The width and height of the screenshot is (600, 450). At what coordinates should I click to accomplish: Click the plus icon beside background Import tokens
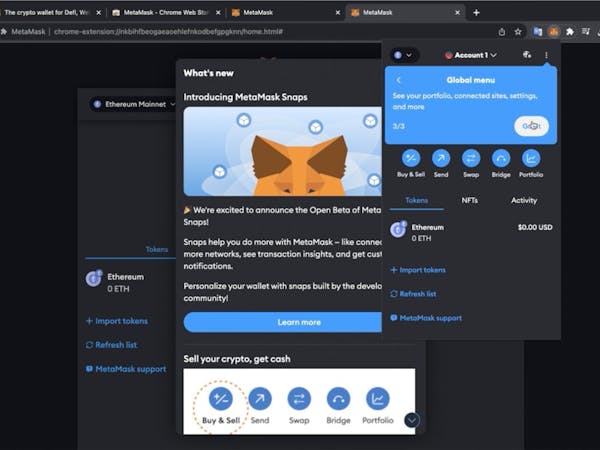click(x=89, y=321)
